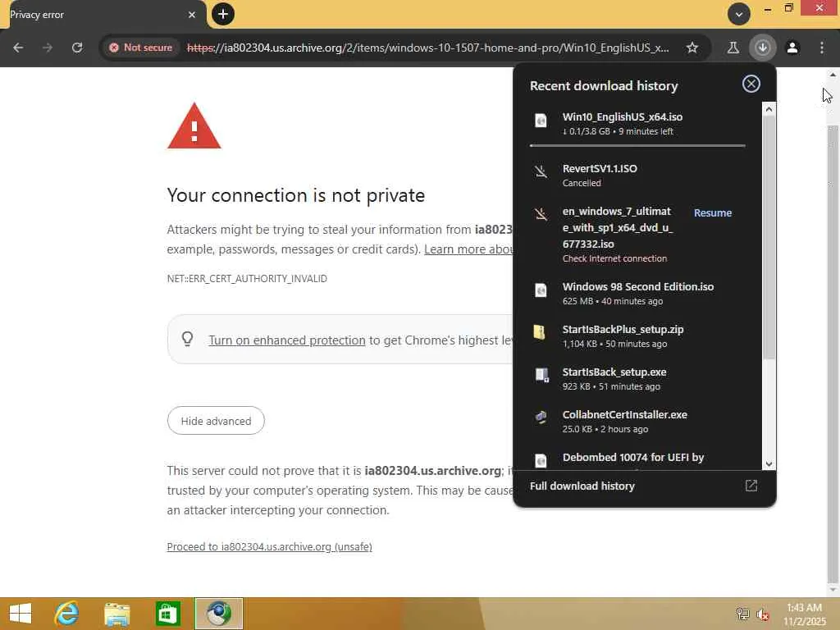Click the Win10_EnglishUS_x64.iso file icon
Viewport: 840px width, 630px height.
coord(541,121)
